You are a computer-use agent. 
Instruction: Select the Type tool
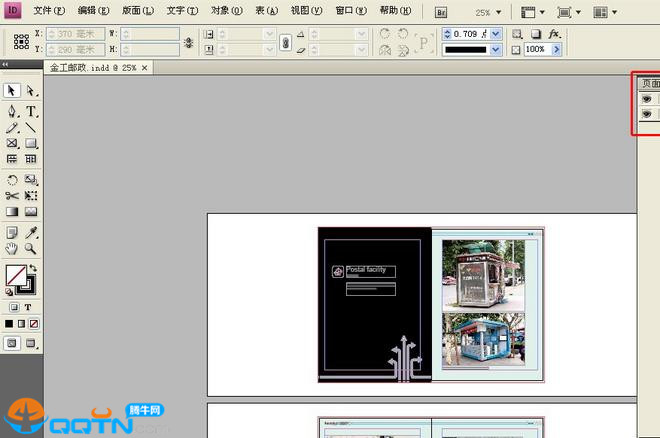pyautogui.click(x=31, y=111)
